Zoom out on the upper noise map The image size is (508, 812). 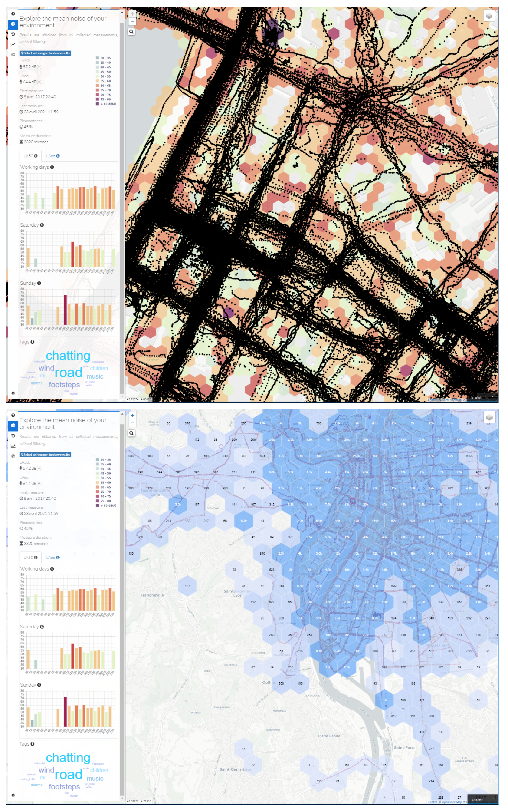point(132,21)
